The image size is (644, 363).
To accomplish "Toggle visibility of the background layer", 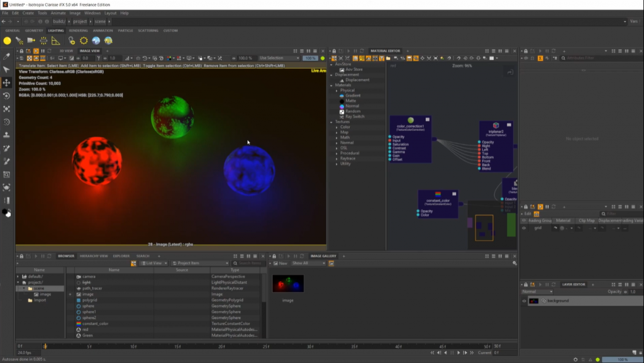I will click(x=525, y=301).
